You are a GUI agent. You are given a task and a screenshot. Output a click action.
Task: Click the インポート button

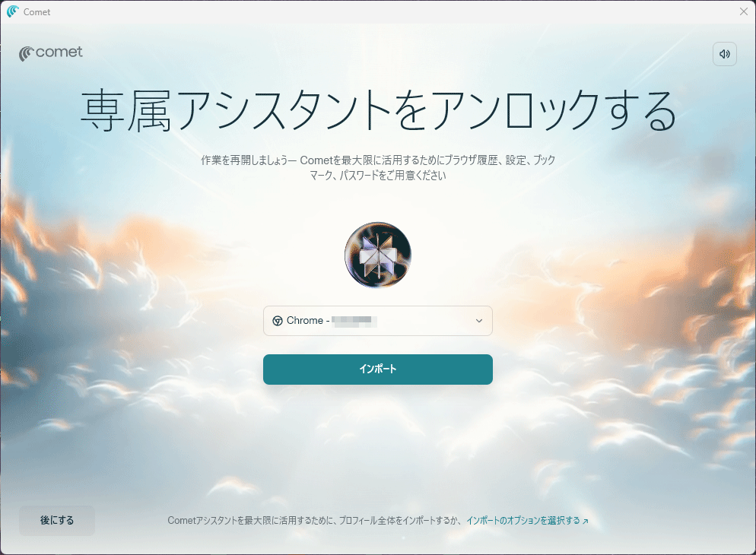(378, 369)
